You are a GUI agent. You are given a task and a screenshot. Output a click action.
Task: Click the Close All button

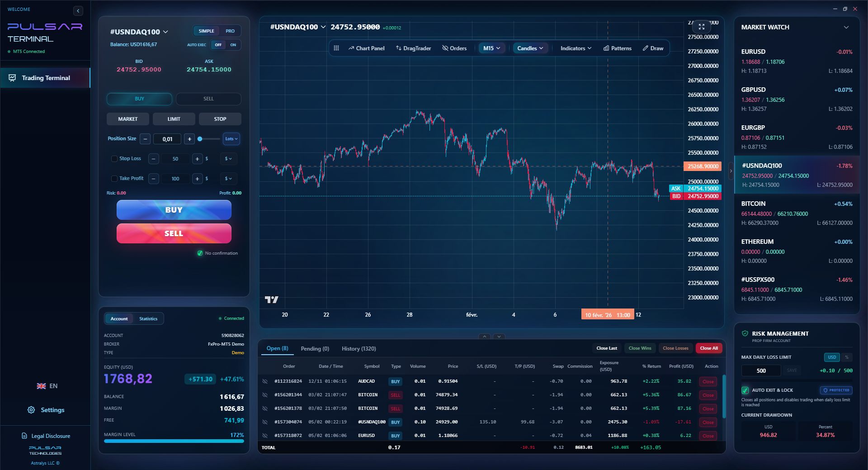[708, 348]
